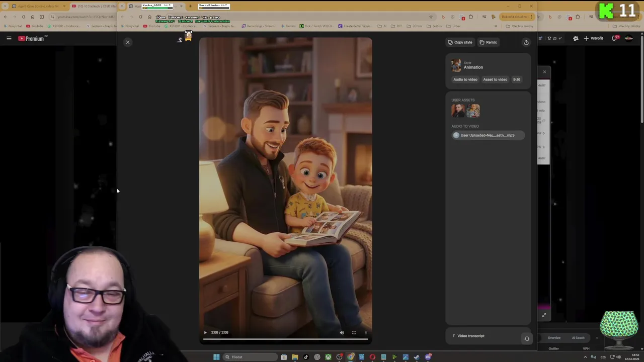Open the taskbar clock and calendar
This screenshot has width=644, height=362.
[631, 357]
